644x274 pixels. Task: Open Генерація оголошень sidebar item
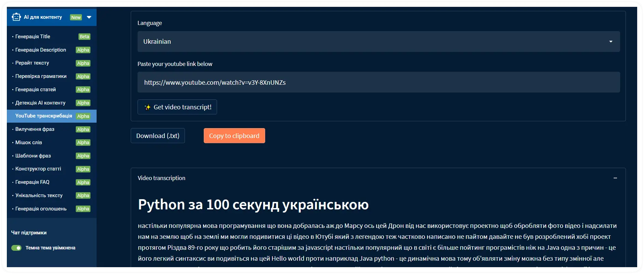click(x=41, y=209)
